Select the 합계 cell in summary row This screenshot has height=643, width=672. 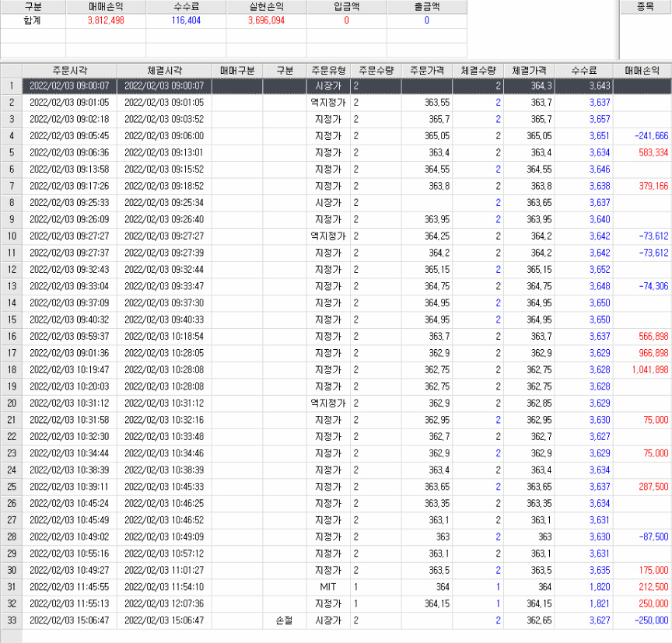point(33,21)
